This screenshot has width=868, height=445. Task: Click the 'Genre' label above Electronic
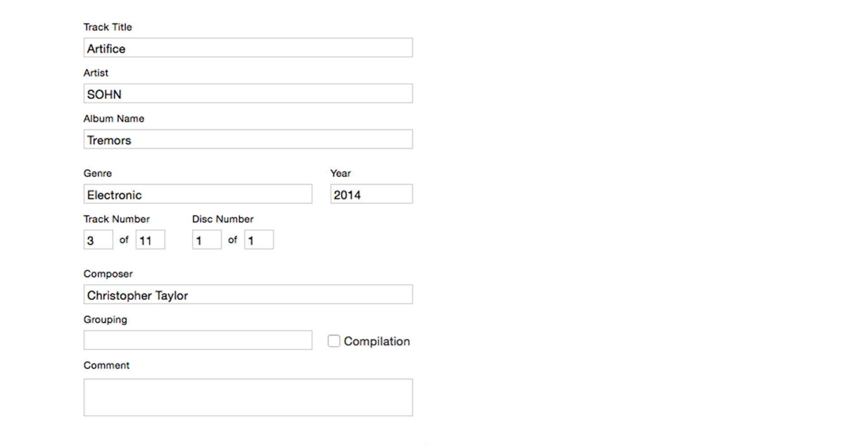coord(98,173)
